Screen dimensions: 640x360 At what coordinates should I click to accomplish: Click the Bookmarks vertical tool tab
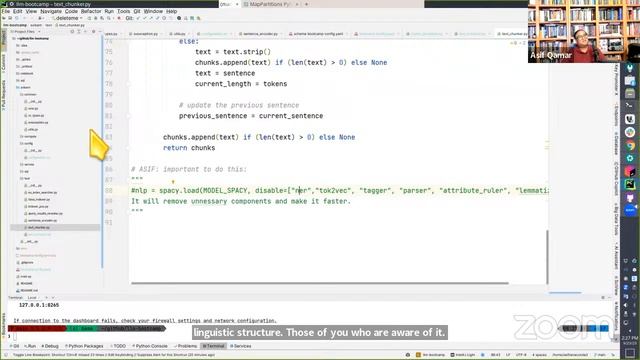click(x=4, y=325)
